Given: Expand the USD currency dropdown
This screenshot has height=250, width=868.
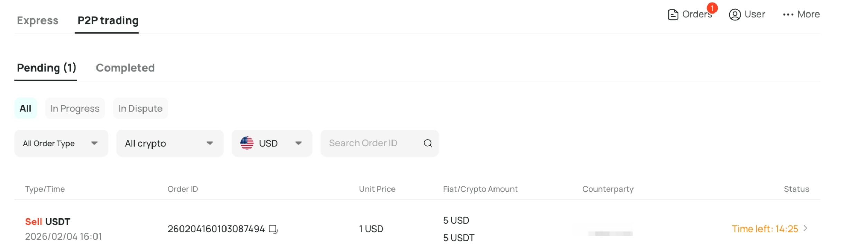Looking at the screenshot, I should 272,143.
